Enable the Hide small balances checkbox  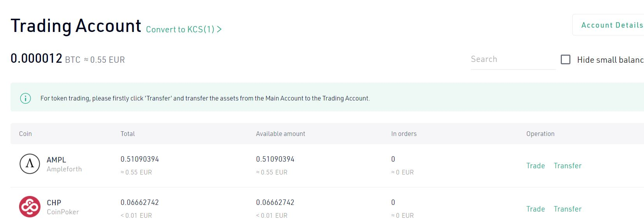(565, 60)
